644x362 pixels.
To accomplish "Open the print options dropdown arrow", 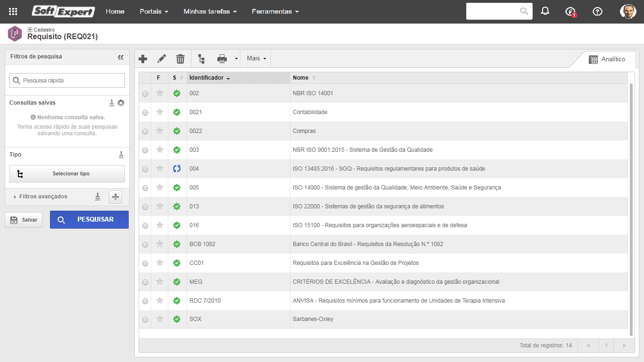I will (x=236, y=59).
